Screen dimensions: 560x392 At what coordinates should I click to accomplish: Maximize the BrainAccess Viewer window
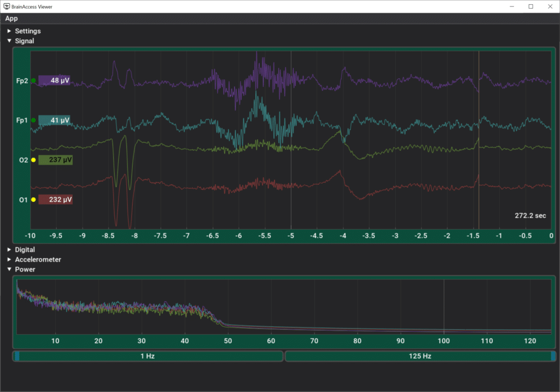(x=530, y=7)
